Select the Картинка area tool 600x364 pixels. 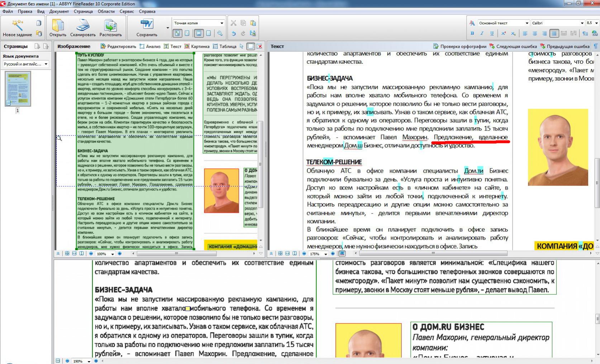197,46
